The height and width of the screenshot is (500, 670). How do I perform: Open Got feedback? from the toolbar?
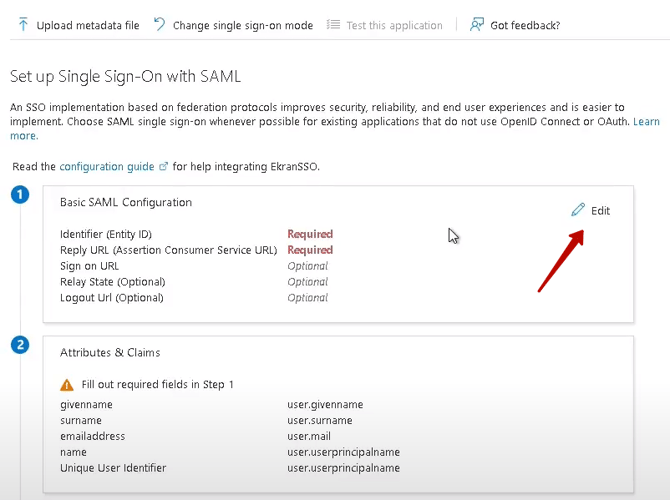(x=525, y=25)
